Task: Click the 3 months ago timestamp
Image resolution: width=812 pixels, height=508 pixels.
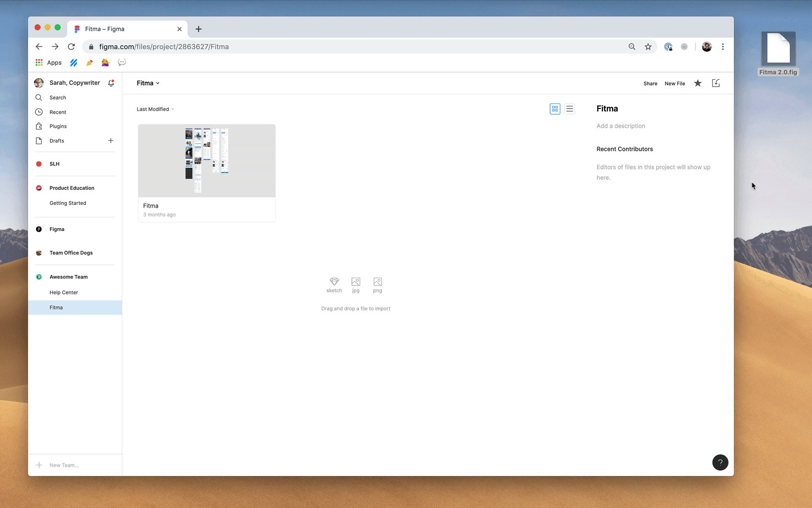Action: pos(159,215)
